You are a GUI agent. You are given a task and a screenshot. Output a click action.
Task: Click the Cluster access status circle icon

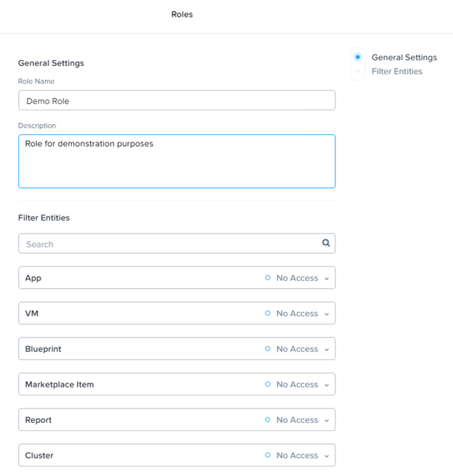(x=267, y=456)
